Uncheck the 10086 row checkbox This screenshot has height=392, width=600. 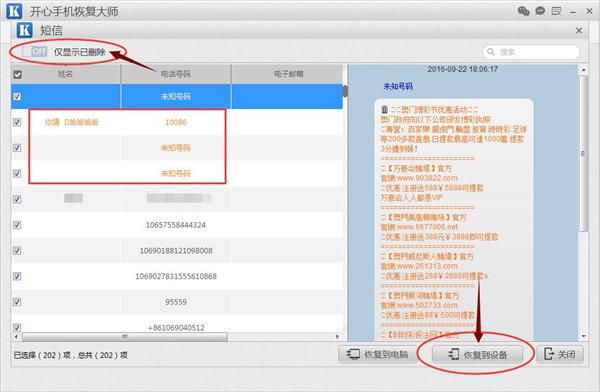(17, 122)
